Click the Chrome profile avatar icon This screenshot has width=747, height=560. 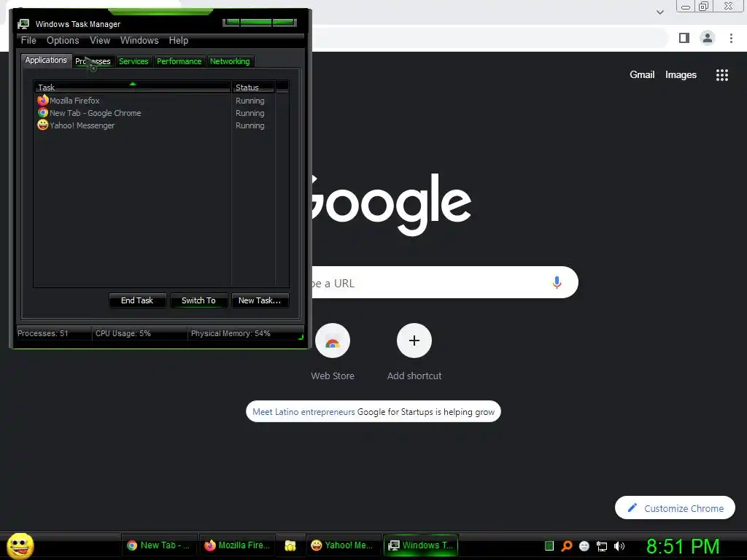(x=708, y=38)
